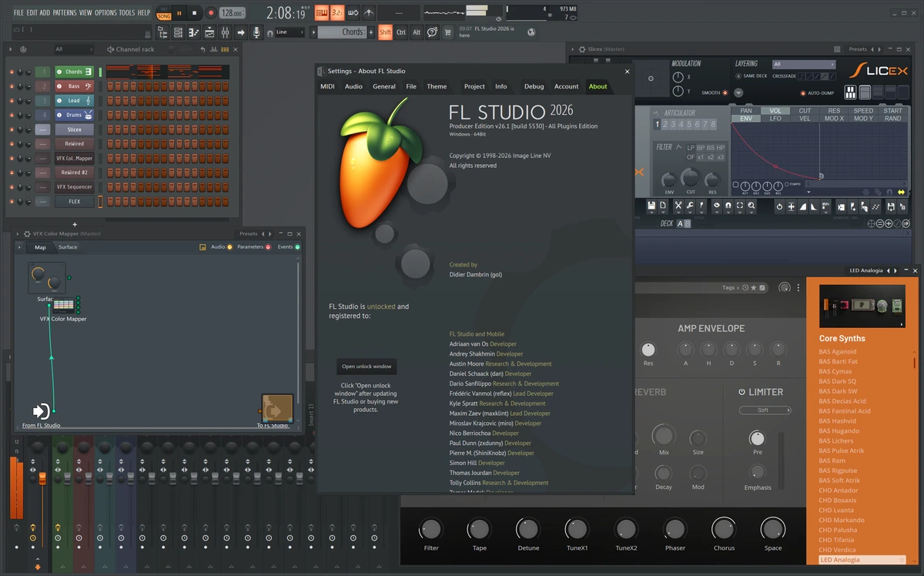Toggle AUTO-DUMP LED in Slicex
The image size is (924, 576).
click(x=803, y=93)
